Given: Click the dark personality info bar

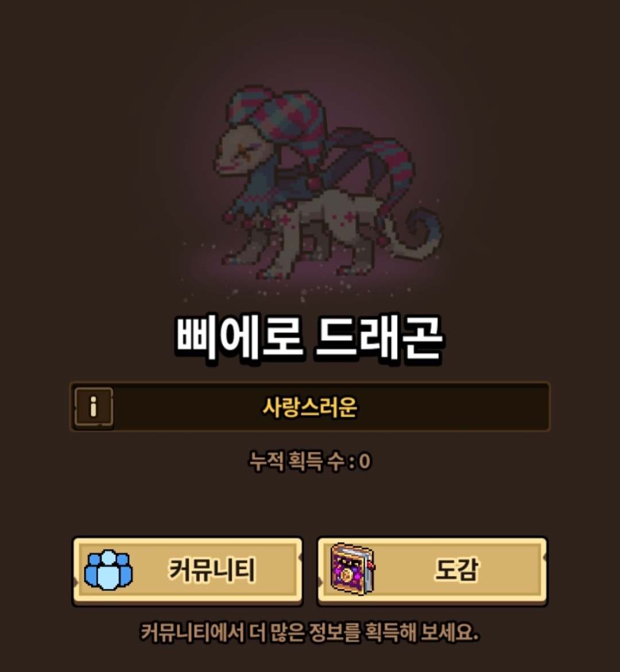Looking at the screenshot, I should click(310, 407).
